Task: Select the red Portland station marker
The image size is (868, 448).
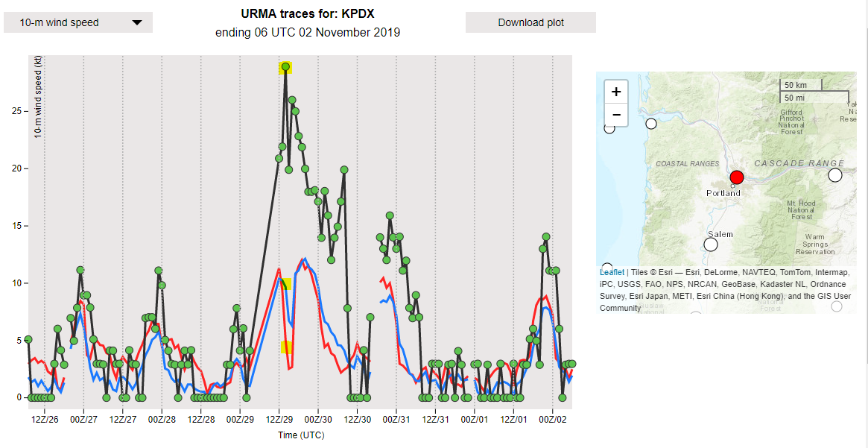Action: pos(736,177)
